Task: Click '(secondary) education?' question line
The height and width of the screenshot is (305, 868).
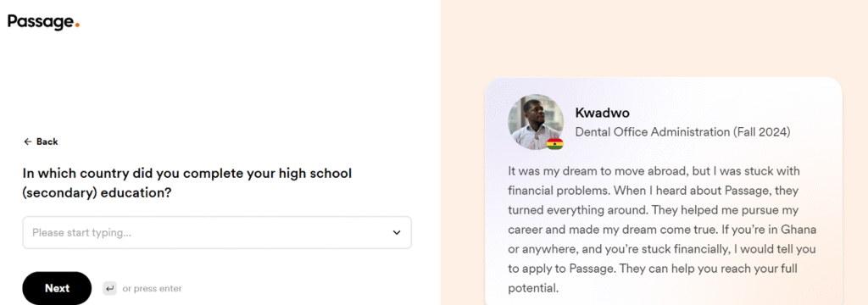Action: click(97, 193)
